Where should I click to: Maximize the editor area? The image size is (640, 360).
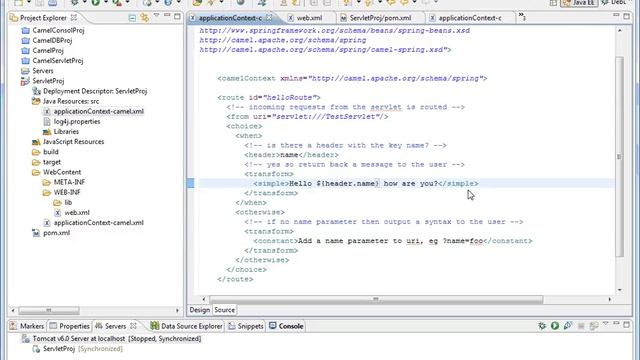pyautogui.click(x=627, y=17)
